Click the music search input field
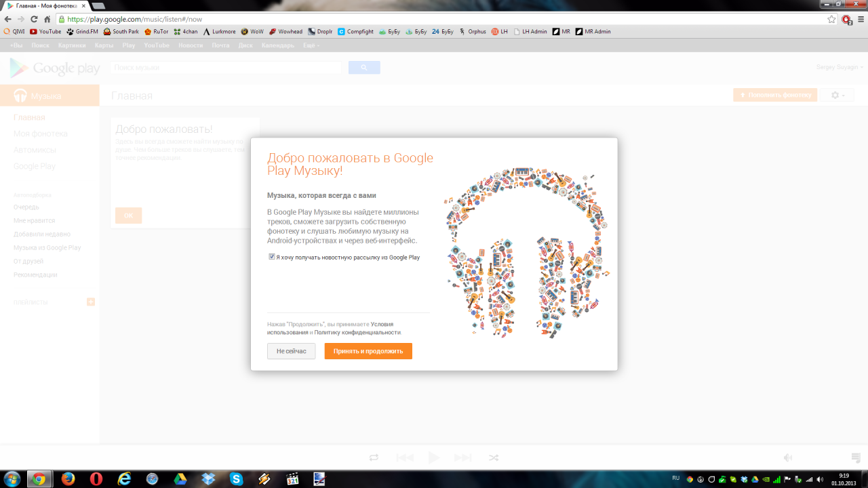The width and height of the screenshot is (868, 488). [x=226, y=68]
